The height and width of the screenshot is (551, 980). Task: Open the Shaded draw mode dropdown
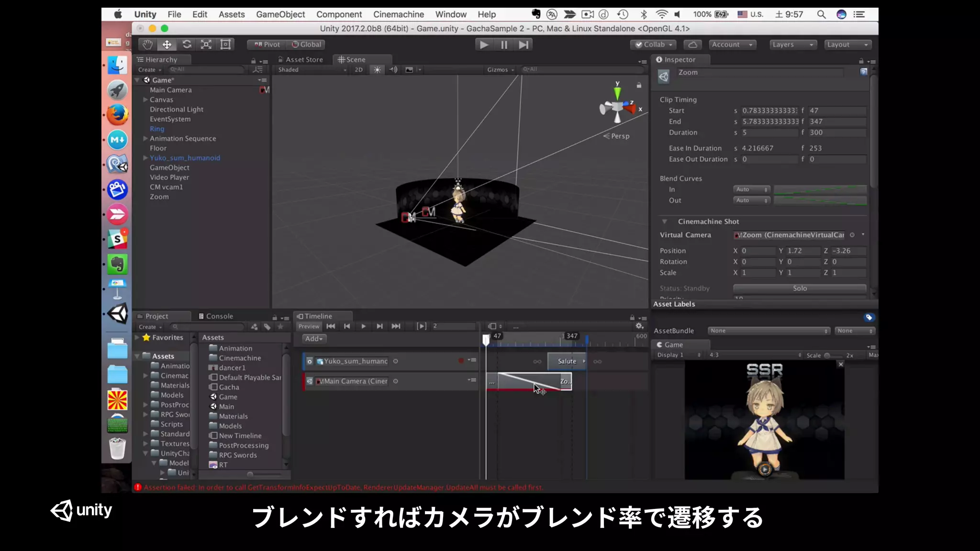tap(312, 70)
